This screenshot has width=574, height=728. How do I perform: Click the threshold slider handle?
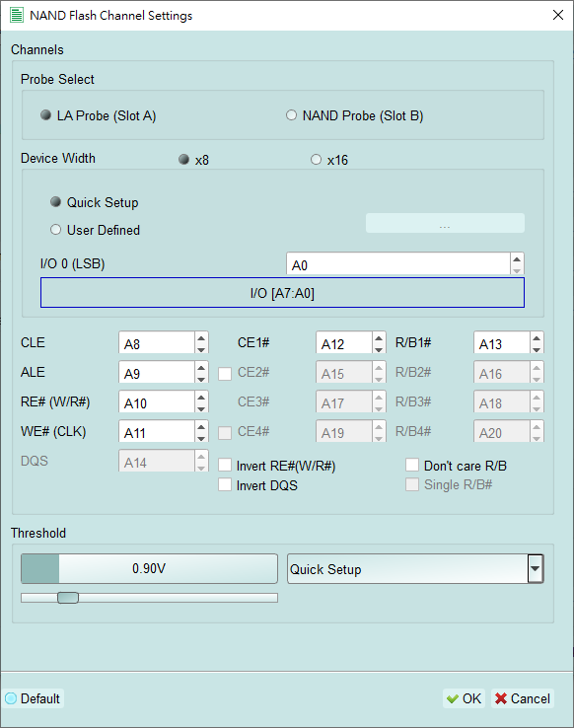click(x=68, y=598)
